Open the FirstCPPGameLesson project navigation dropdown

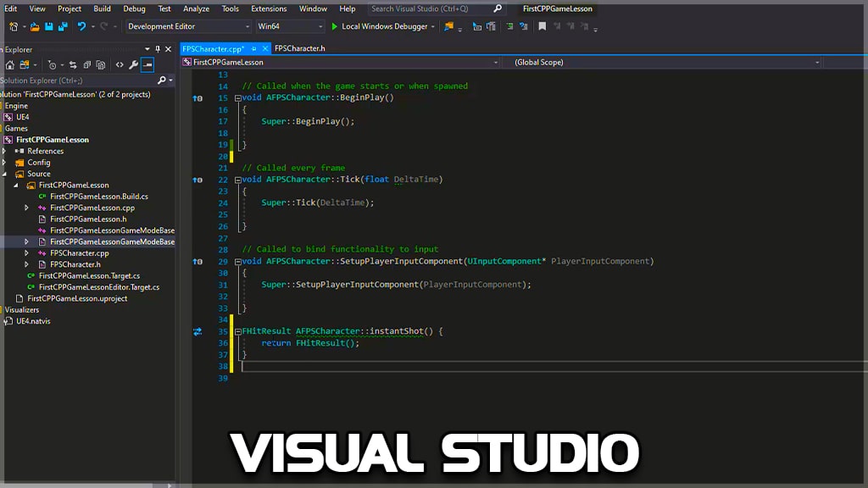(341, 63)
